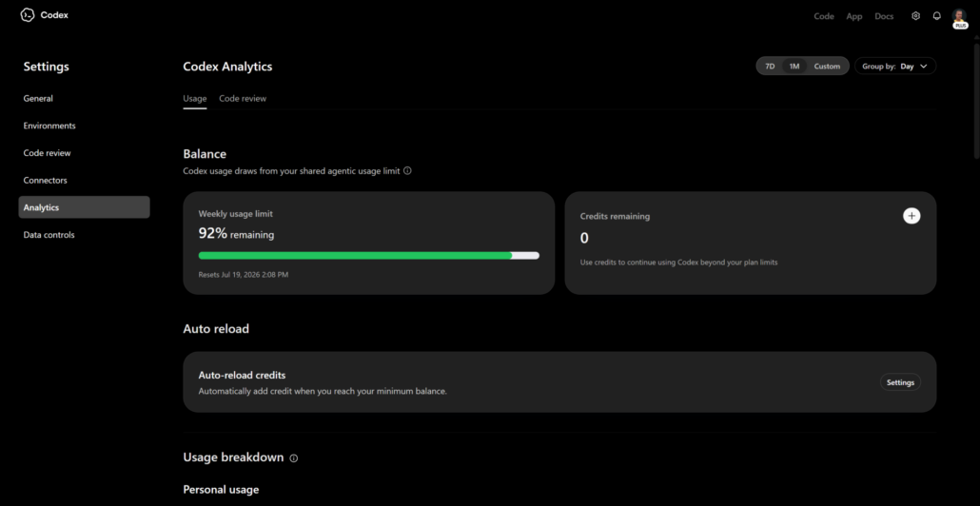Open the user profile avatar

coord(959,15)
